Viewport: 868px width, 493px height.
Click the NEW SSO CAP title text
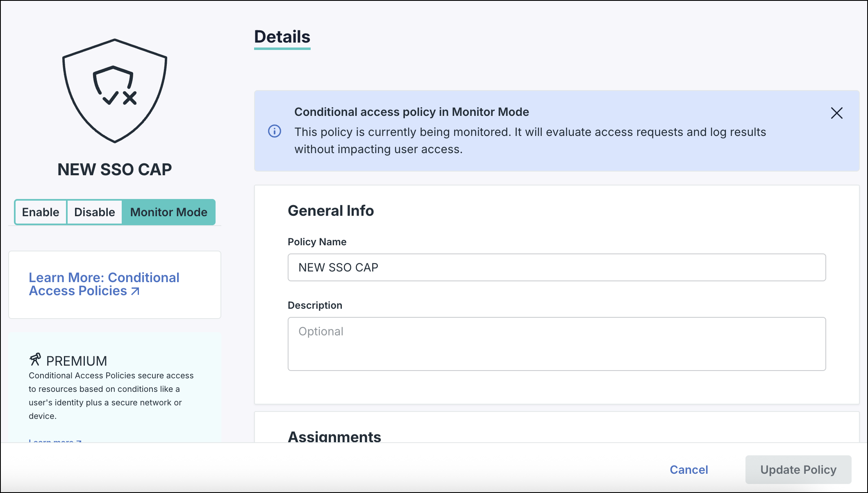[x=115, y=170]
